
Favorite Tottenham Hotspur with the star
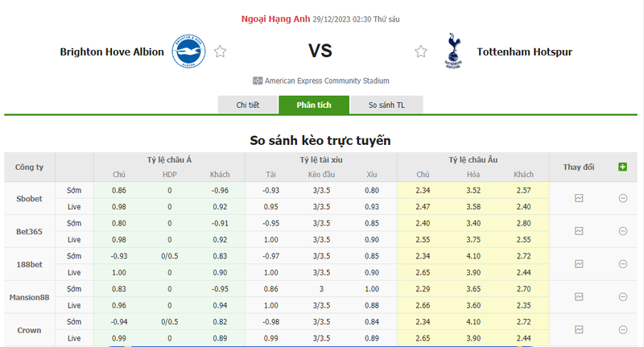pos(421,52)
